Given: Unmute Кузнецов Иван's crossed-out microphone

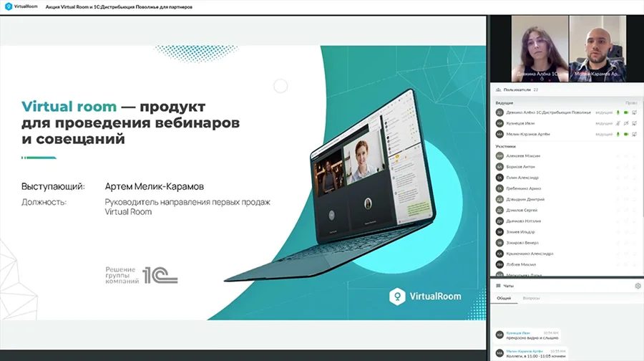Looking at the screenshot, I should pyautogui.click(x=618, y=123).
